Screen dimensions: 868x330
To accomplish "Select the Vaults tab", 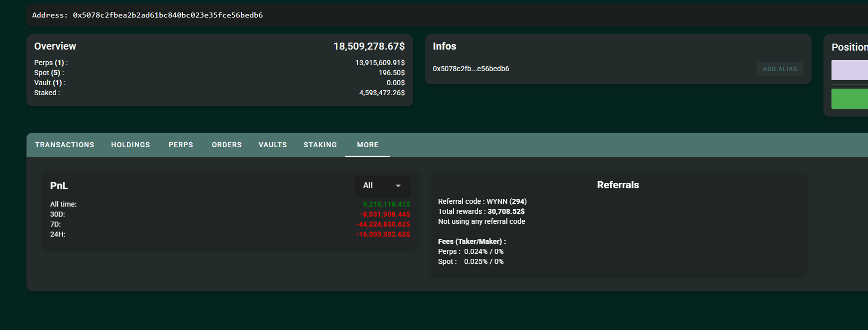I will click(x=272, y=145).
